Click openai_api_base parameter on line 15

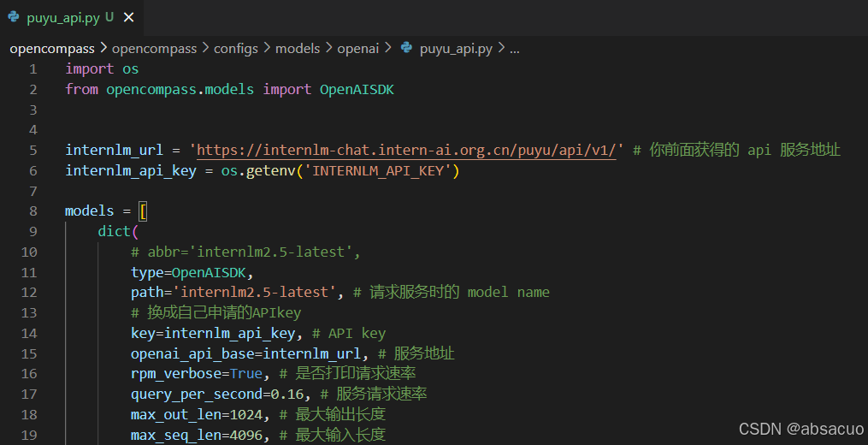click(x=192, y=353)
